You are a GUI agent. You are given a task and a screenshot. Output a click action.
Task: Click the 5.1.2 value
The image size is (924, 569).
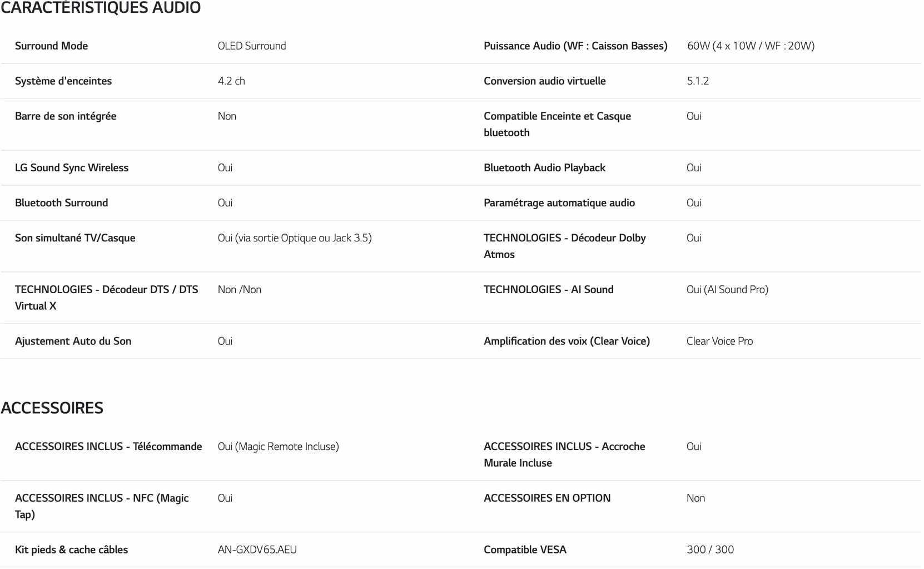[698, 81]
